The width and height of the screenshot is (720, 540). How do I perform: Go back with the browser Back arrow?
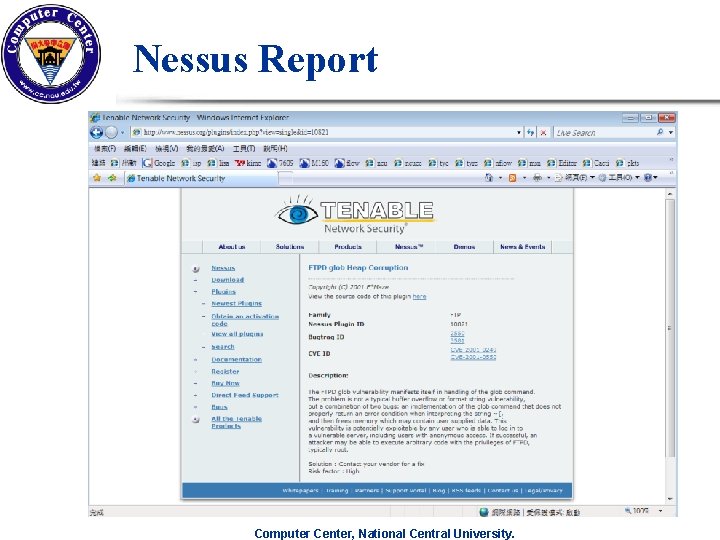96,133
